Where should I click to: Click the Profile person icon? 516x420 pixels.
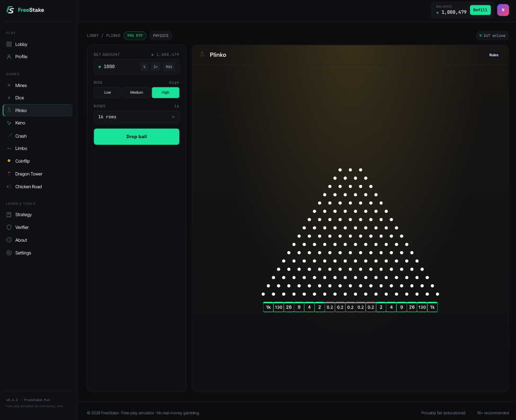tap(9, 57)
